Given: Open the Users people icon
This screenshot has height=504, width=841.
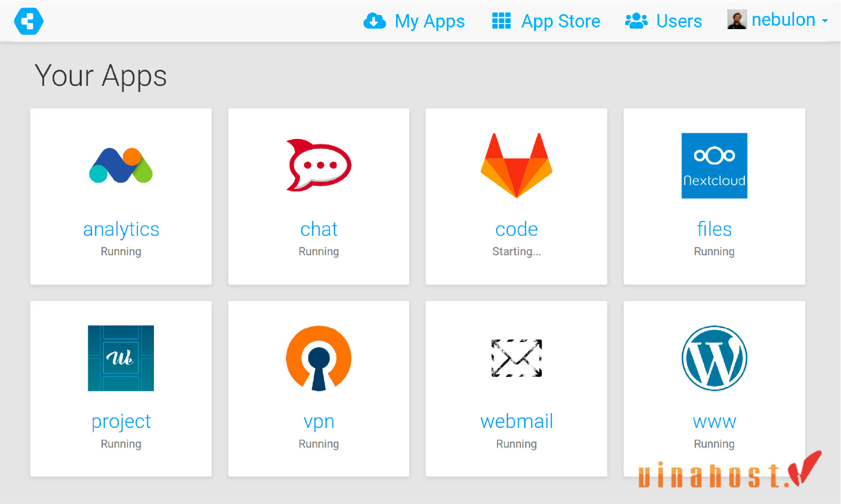Looking at the screenshot, I should [x=636, y=21].
